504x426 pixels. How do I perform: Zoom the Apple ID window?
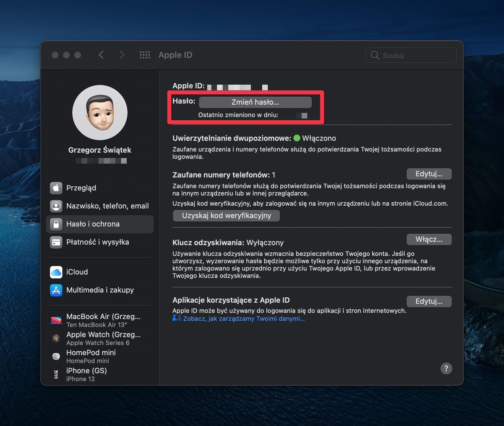pyautogui.click(x=78, y=55)
